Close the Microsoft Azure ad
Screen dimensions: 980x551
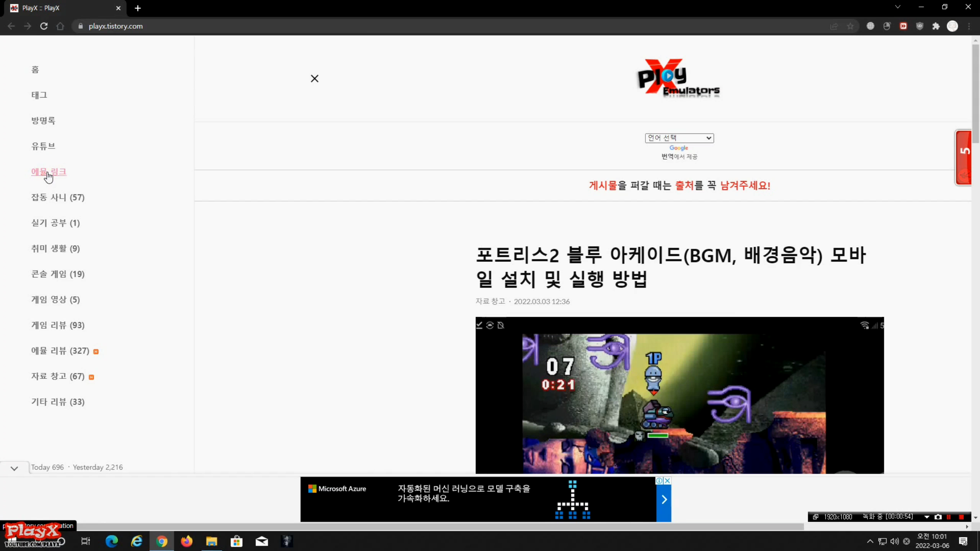pyautogui.click(x=667, y=481)
